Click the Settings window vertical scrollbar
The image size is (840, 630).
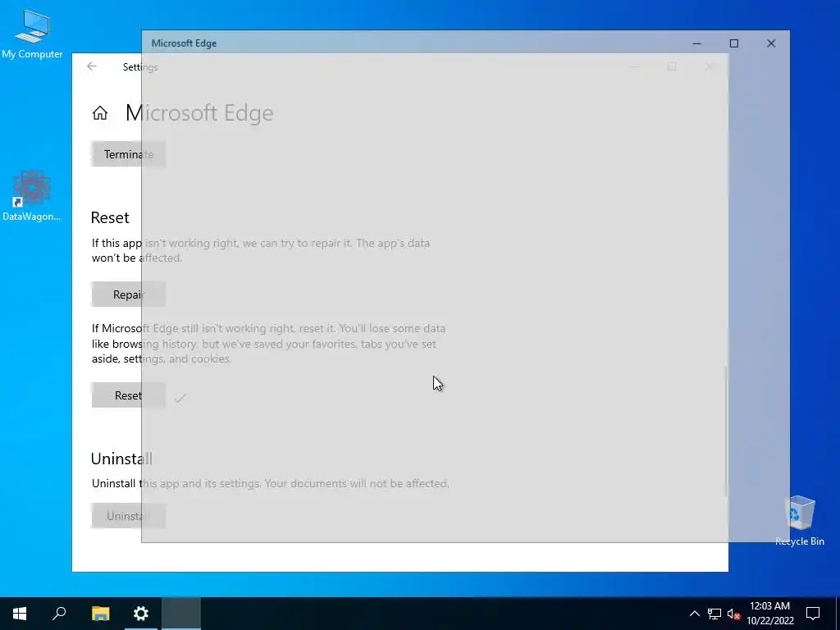tap(726, 431)
